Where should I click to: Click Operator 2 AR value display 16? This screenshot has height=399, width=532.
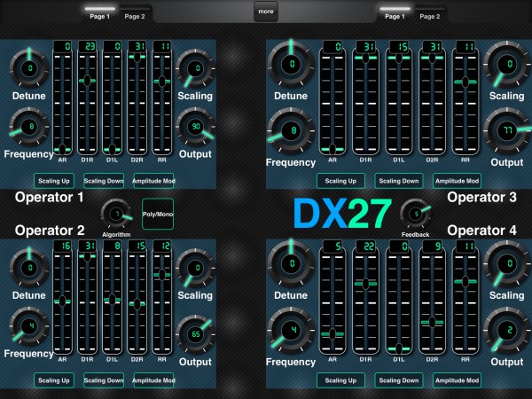click(63, 246)
